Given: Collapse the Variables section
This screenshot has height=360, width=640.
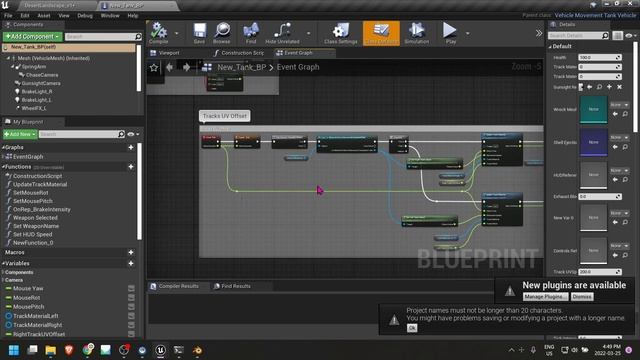Looking at the screenshot, I should 3,264.
